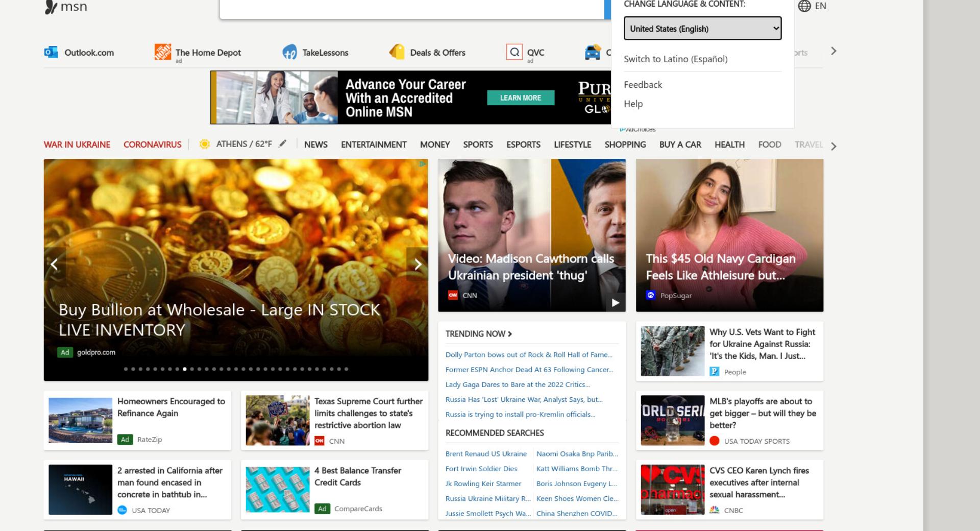This screenshot has width=980, height=531.
Task: Open the SPORTS tab
Action: tap(478, 144)
